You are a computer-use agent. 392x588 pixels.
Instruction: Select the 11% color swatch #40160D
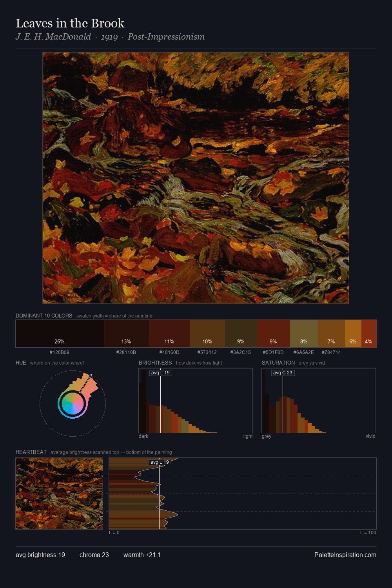[x=169, y=334]
